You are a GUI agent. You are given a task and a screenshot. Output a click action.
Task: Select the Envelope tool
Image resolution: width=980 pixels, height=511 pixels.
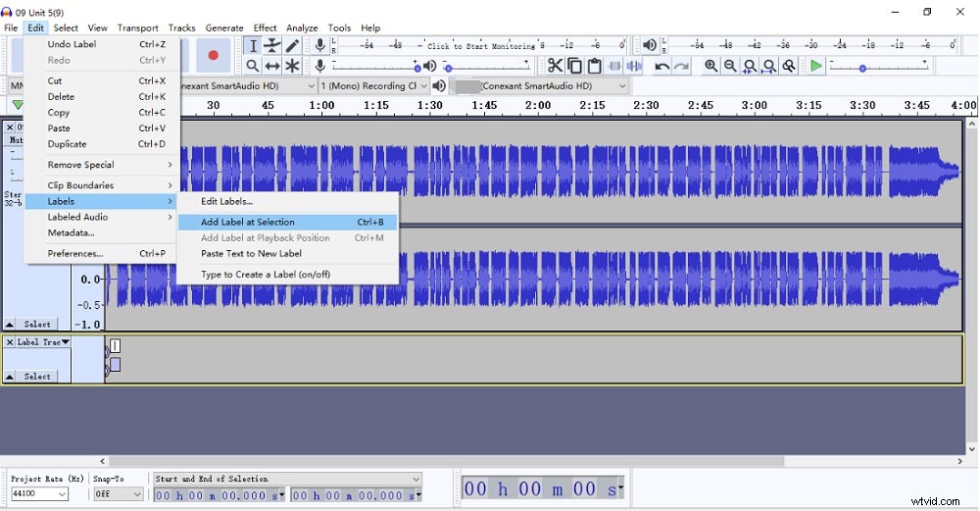click(271, 46)
